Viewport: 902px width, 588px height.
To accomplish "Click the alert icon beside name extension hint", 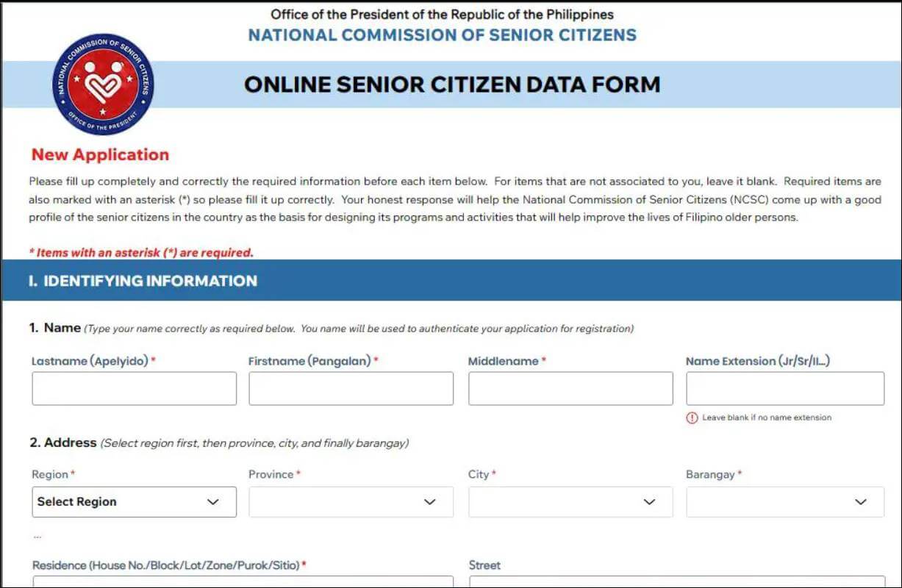I will point(691,417).
